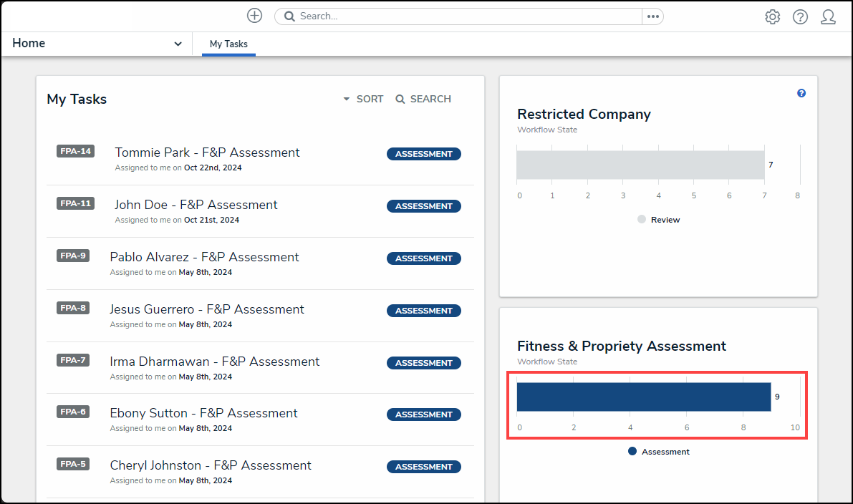
Task: Open the user profile icon
Action: tap(828, 17)
